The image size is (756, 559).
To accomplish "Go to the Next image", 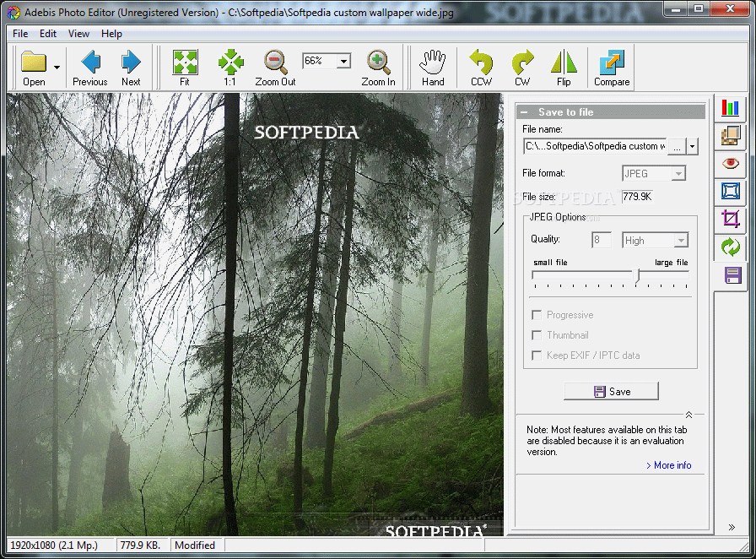I will pos(131,68).
